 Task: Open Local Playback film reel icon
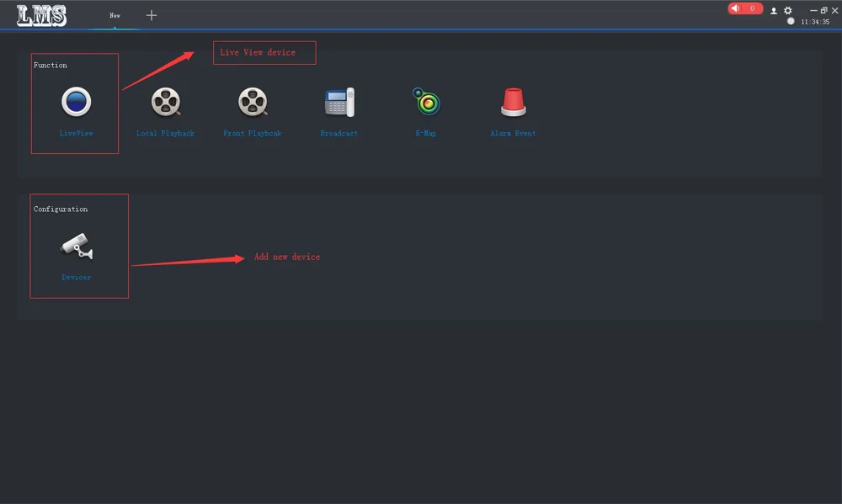coord(165,102)
